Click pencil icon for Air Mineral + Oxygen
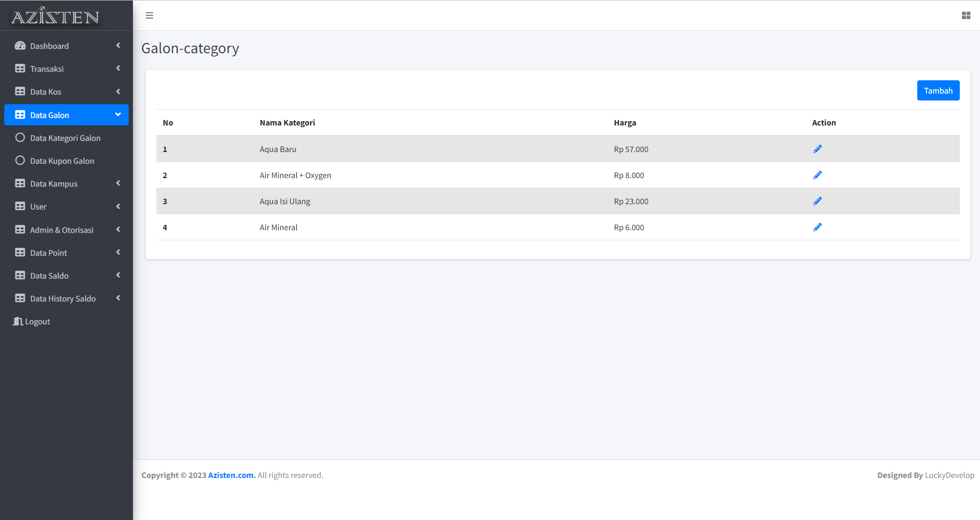This screenshot has height=520, width=980. [817, 175]
